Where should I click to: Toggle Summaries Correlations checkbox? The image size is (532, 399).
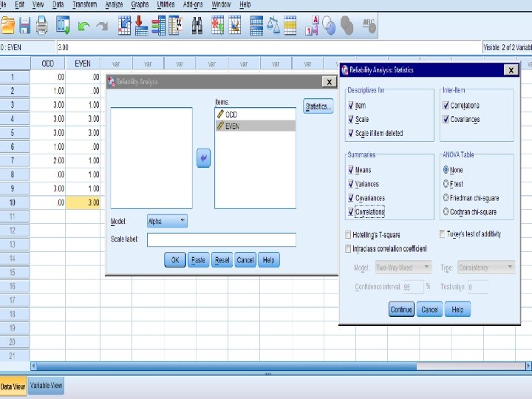pyautogui.click(x=351, y=212)
